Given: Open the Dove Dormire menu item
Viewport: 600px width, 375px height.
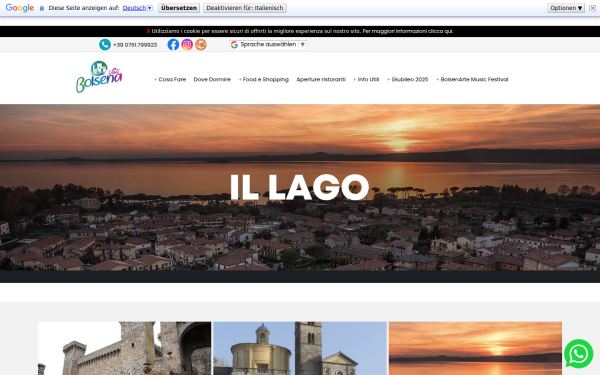Looking at the screenshot, I should point(212,80).
